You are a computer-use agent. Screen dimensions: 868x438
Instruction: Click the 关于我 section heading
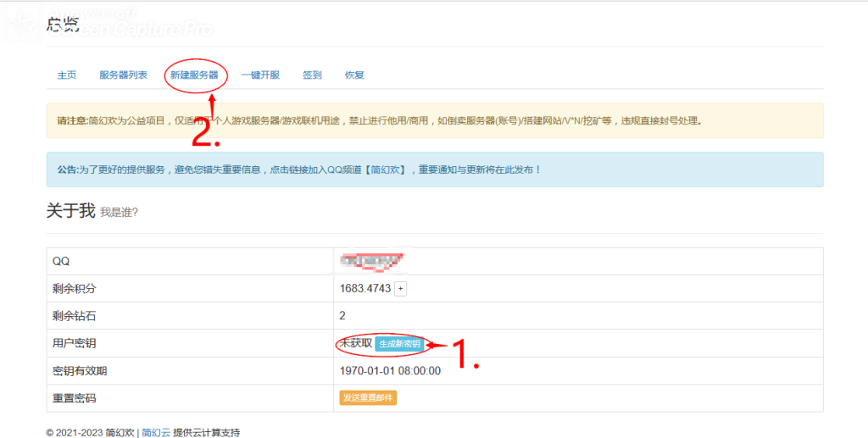pyautogui.click(x=70, y=211)
